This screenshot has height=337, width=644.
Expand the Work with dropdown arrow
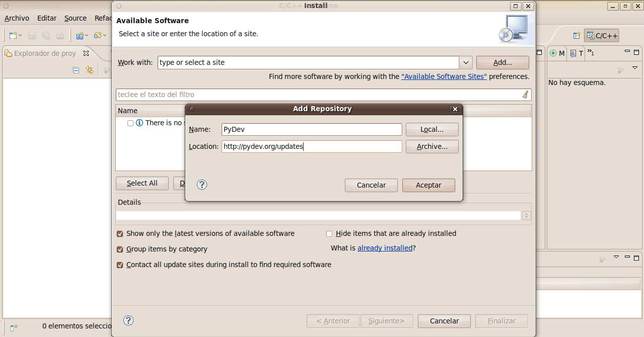[466, 62]
